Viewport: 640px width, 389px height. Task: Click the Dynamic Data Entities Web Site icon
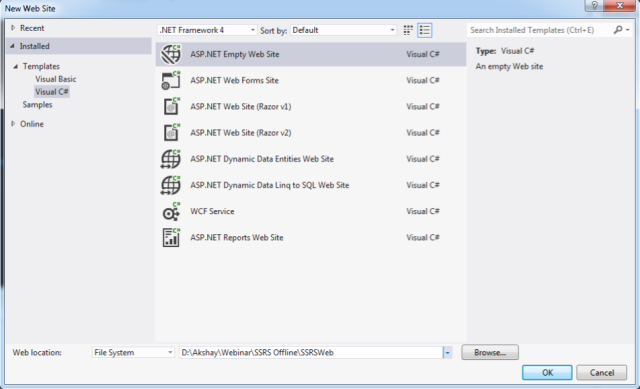(x=171, y=159)
